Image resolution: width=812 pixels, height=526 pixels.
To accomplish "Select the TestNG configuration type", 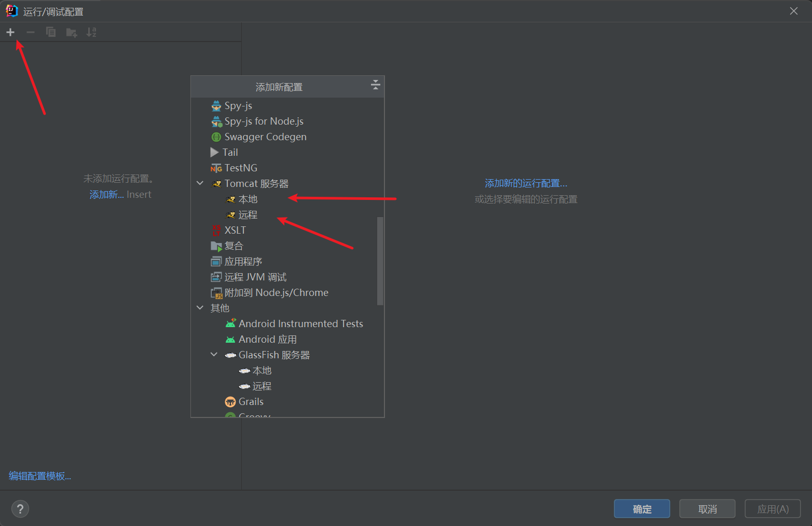I will [x=240, y=168].
